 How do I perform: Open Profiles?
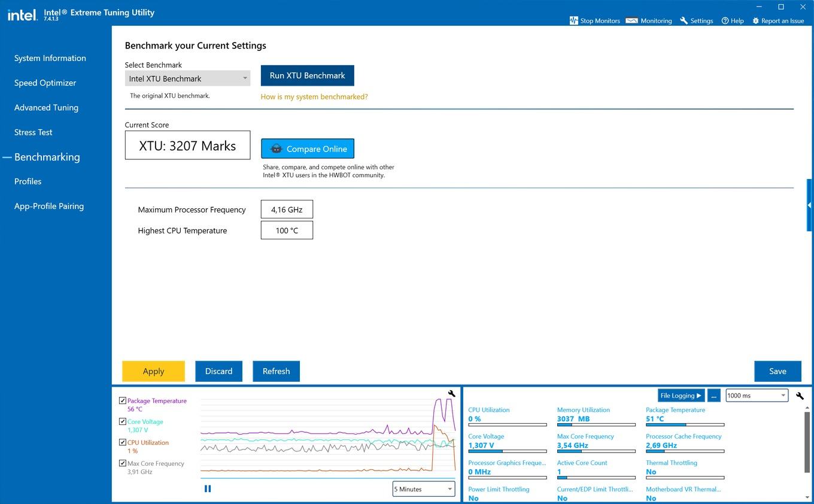click(x=28, y=181)
